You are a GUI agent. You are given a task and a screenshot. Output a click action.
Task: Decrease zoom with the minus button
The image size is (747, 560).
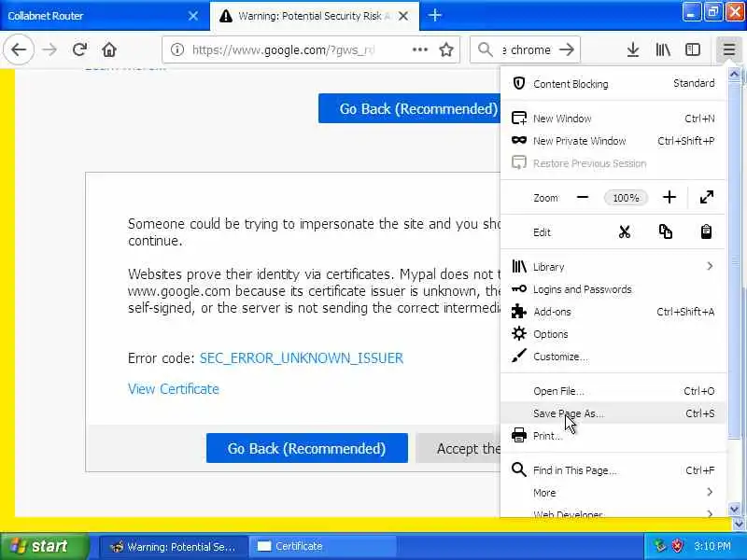582,197
